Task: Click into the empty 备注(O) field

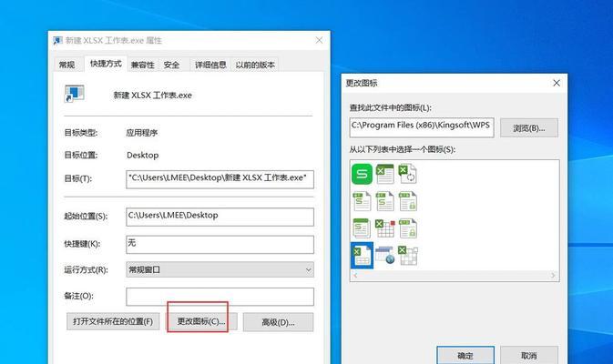Action: click(x=220, y=297)
